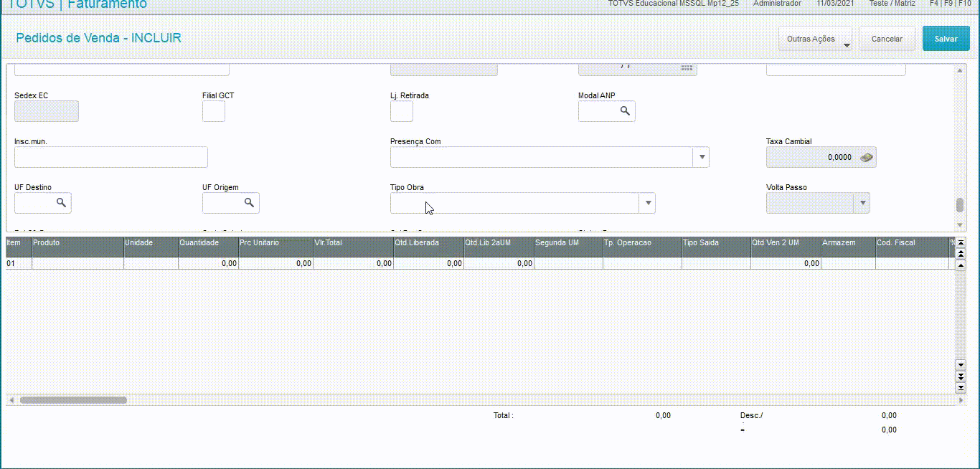
Task: Click the date 11/03/2021 in header
Action: tap(835, 4)
